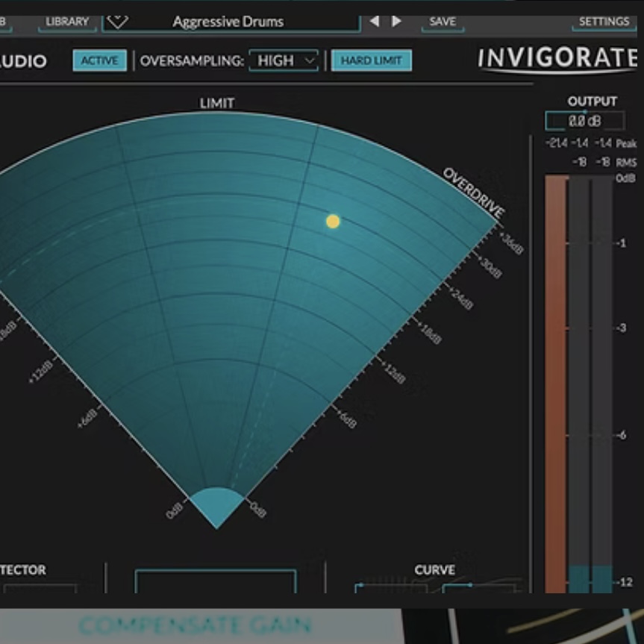Click the +30dB mark on the overdrive scale

click(490, 267)
